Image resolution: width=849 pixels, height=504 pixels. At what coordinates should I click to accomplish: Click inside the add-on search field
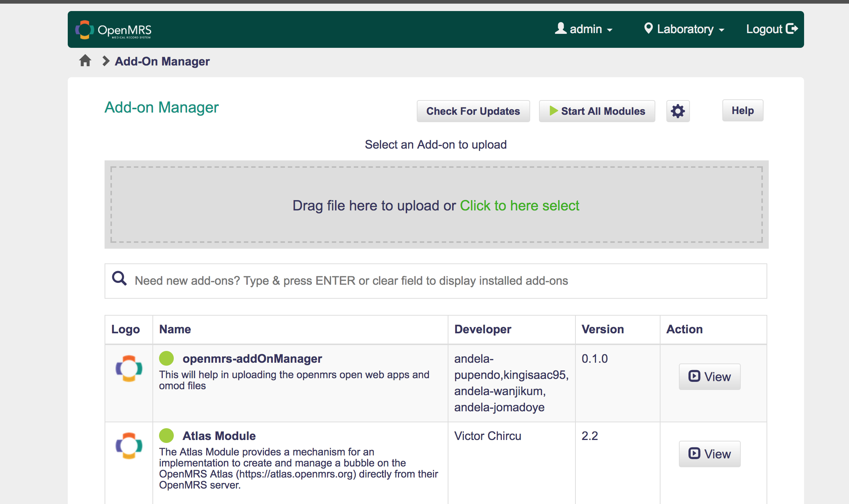tap(436, 281)
